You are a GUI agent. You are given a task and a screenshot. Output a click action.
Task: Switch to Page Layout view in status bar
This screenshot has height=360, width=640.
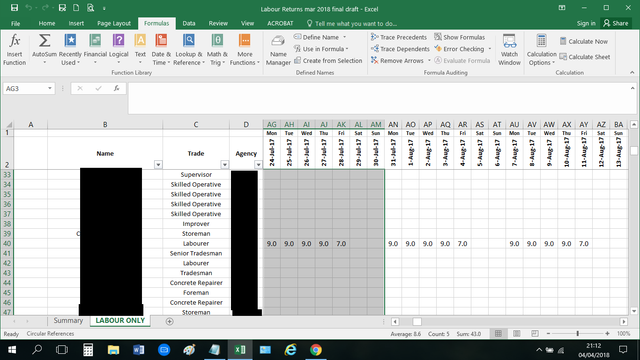click(x=516, y=333)
